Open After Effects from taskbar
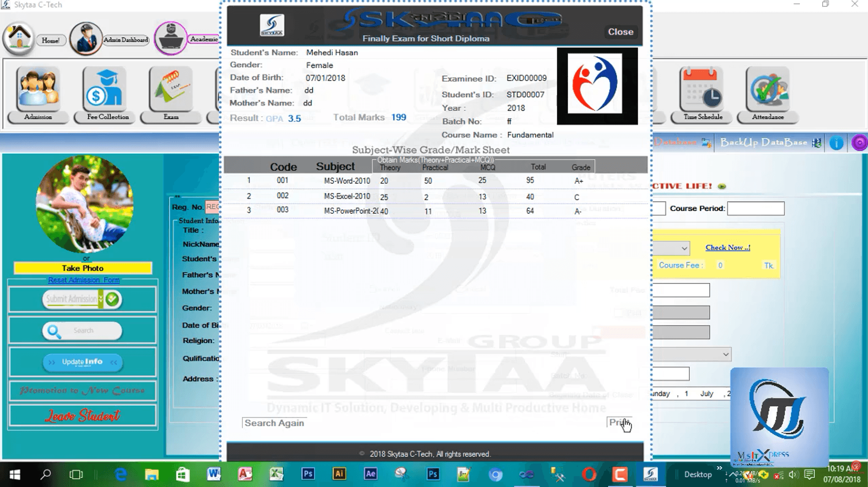The image size is (868, 487). click(x=371, y=475)
